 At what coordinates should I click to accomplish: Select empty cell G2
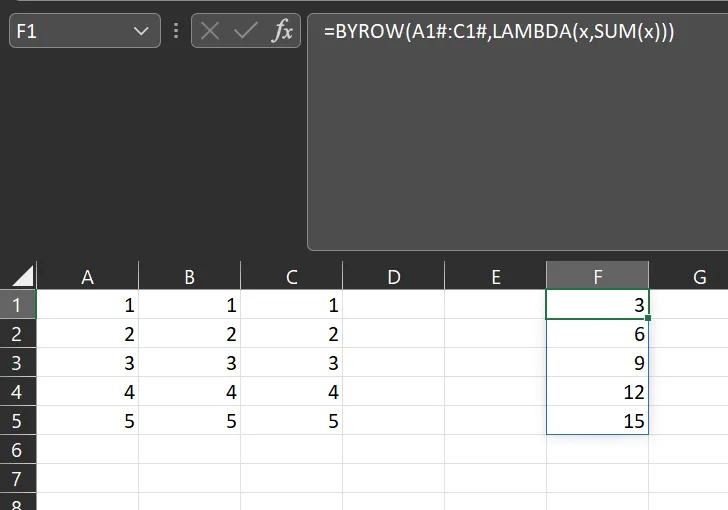689,333
